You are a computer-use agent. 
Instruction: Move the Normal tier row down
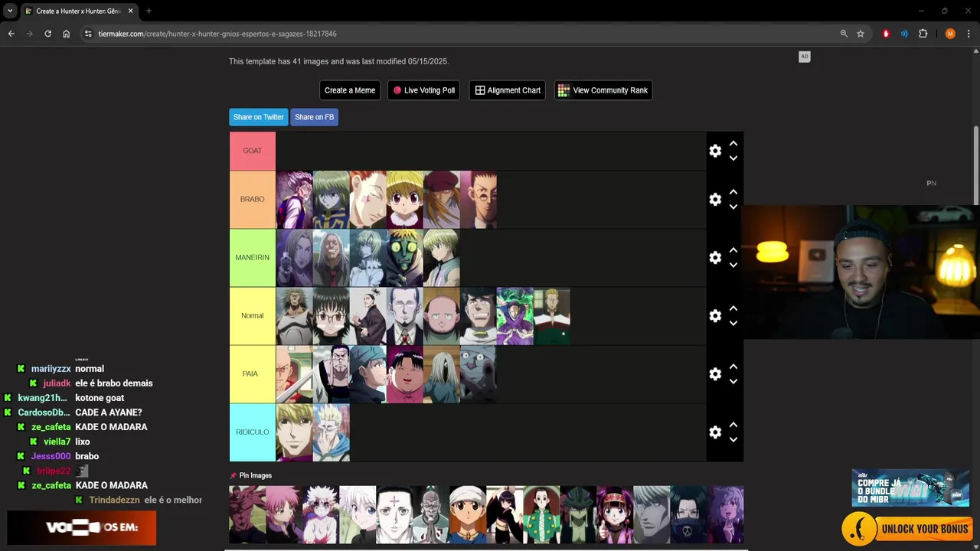(x=733, y=324)
